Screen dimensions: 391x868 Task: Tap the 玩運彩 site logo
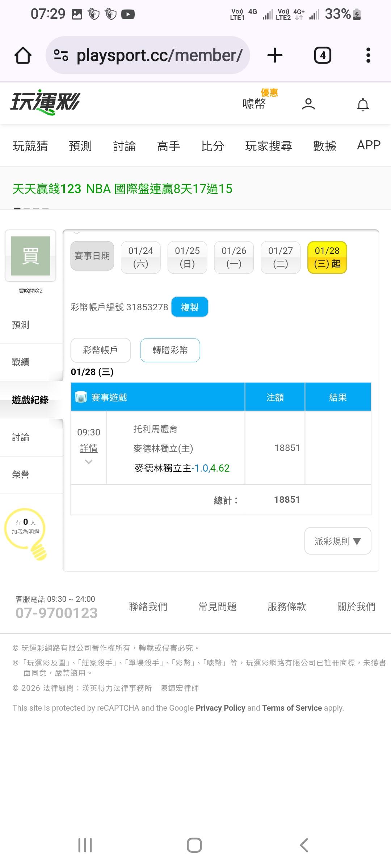click(x=45, y=102)
